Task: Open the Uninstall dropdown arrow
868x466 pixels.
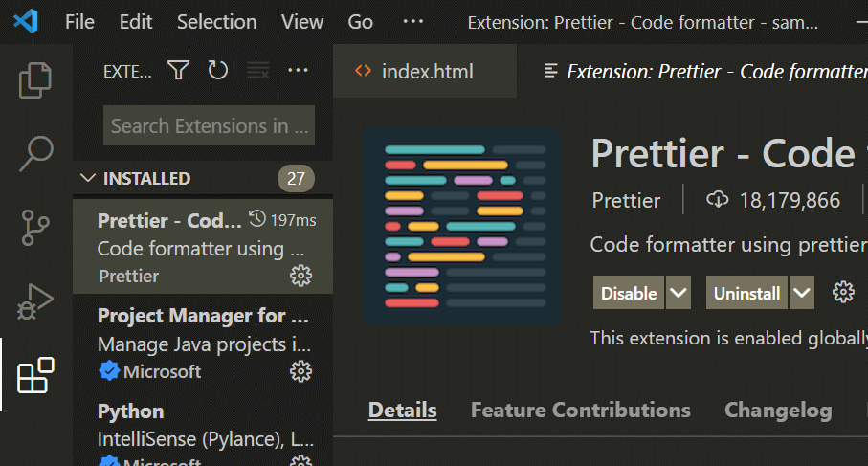Action: [x=802, y=292]
